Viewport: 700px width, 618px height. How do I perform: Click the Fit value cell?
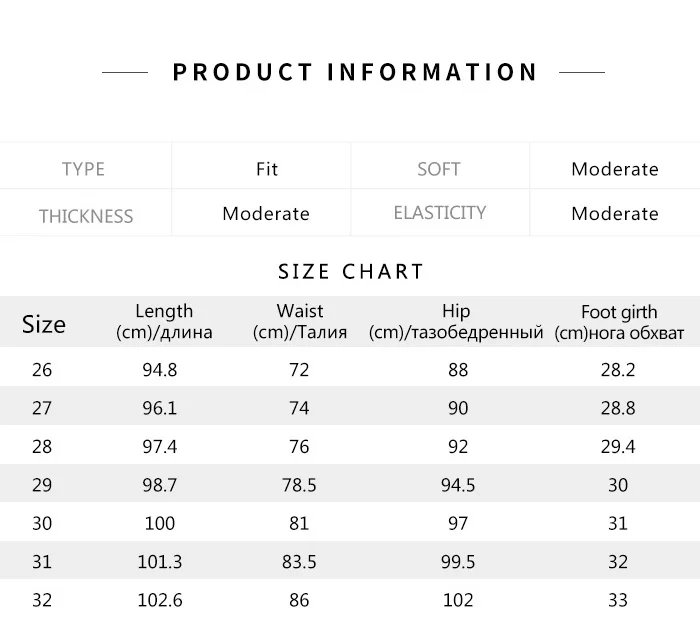click(267, 169)
